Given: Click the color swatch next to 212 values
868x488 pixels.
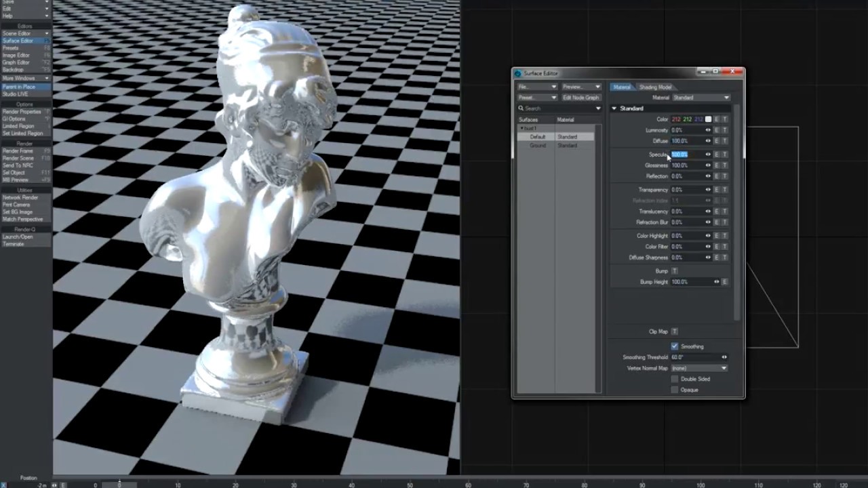Looking at the screenshot, I should (708, 119).
